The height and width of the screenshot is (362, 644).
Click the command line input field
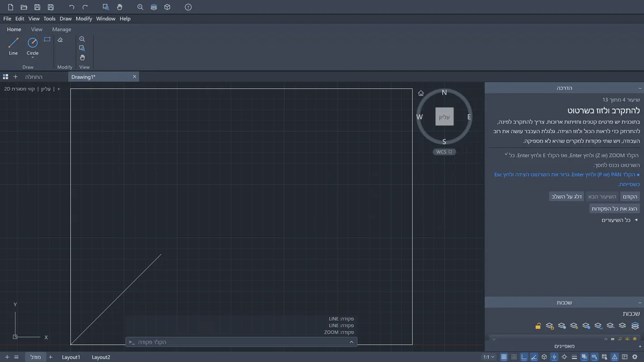click(x=241, y=342)
